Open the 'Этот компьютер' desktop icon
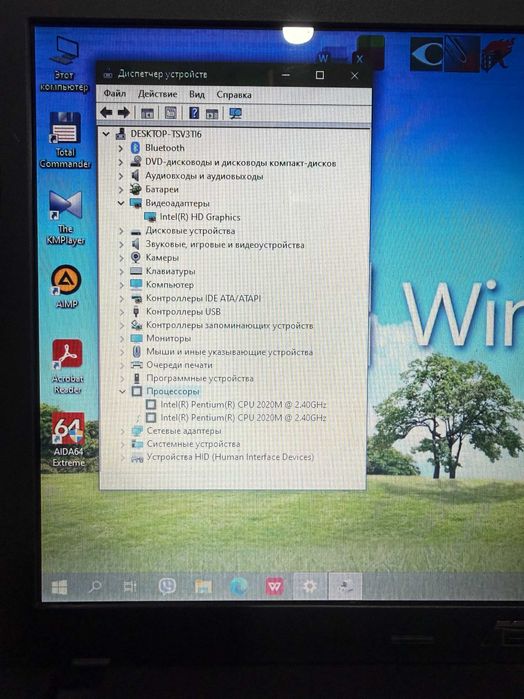The width and height of the screenshot is (524, 699). (65, 63)
